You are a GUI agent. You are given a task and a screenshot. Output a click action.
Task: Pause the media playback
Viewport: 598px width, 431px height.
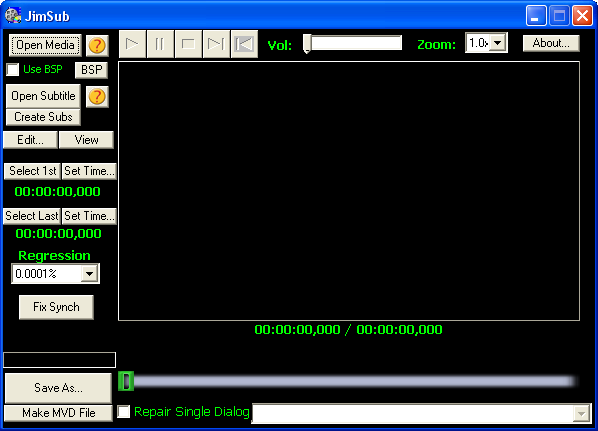click(160, 44)
